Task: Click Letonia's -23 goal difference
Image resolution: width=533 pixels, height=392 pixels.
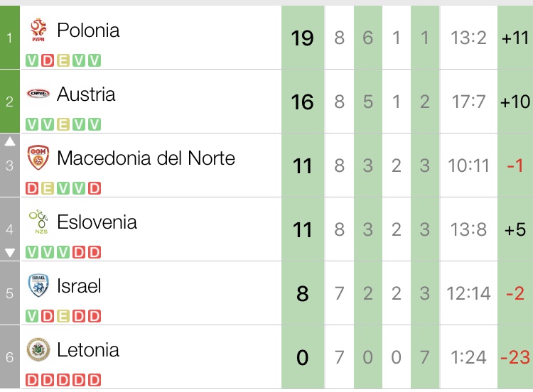Action: click(515, 357)
